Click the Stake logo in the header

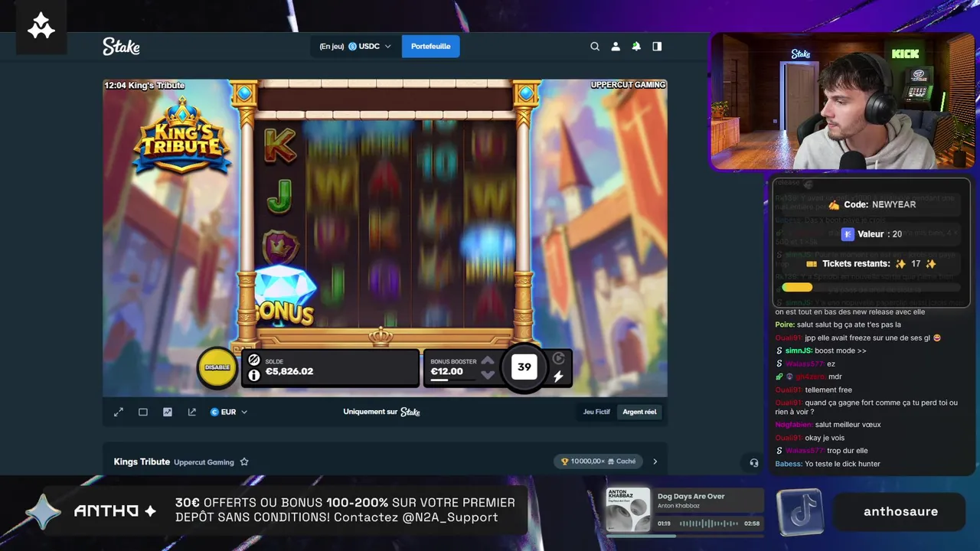pos(121,47)
